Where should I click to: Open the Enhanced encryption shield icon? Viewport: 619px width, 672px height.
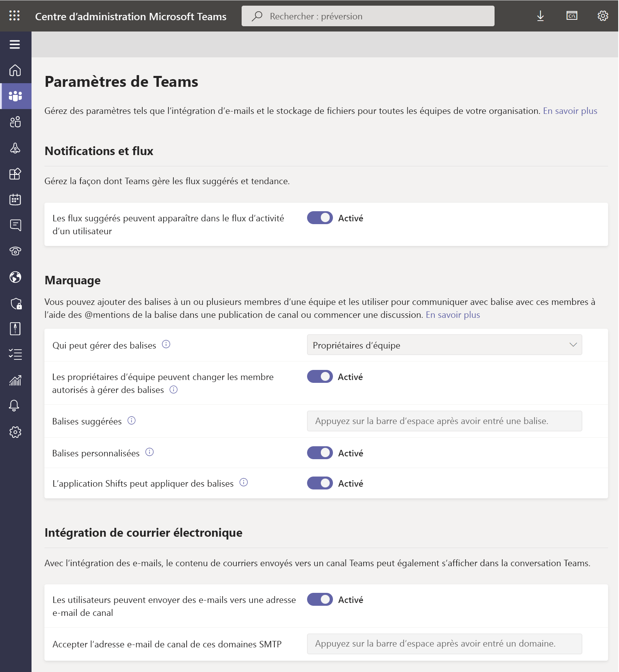point(16,303)
